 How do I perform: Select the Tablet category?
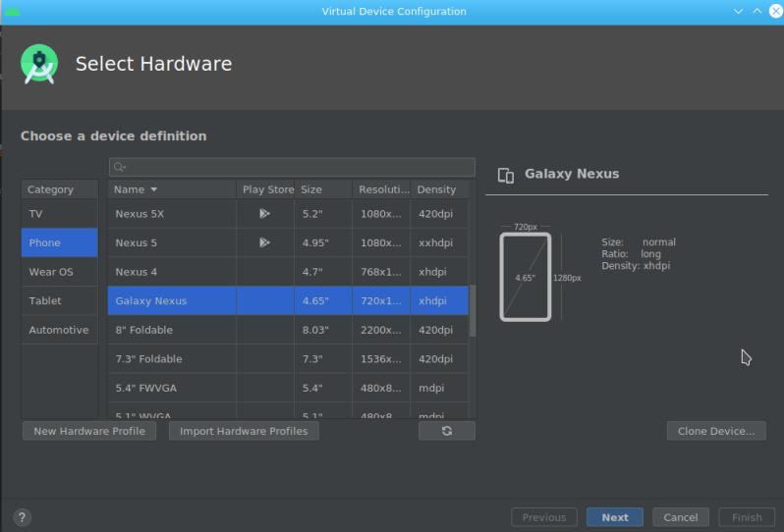pos(60,300)
